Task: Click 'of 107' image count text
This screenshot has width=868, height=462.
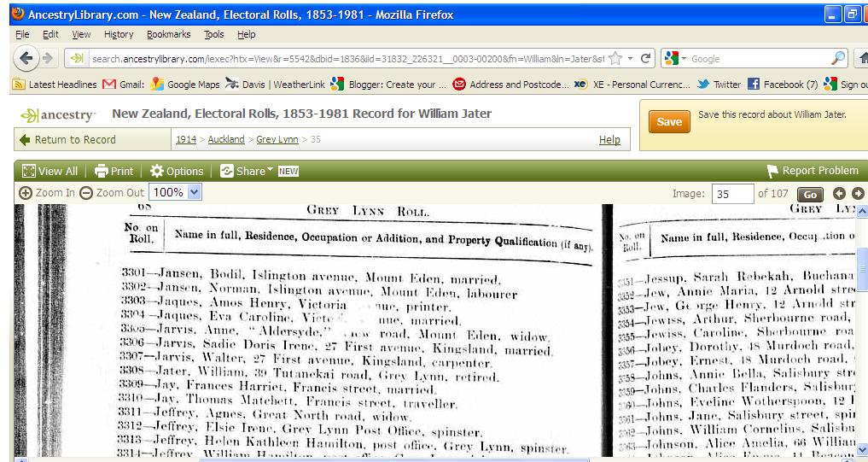Action: 772,193
